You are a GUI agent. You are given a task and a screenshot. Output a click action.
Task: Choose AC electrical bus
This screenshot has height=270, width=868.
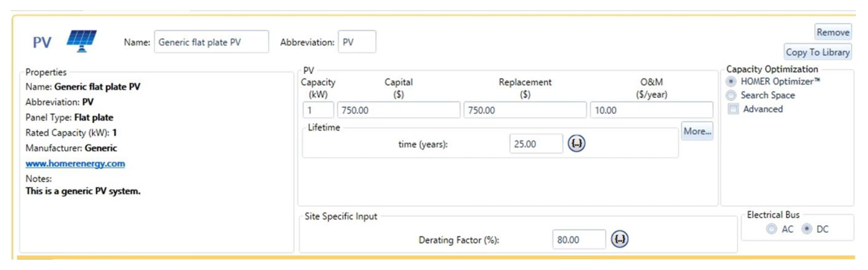771,229
